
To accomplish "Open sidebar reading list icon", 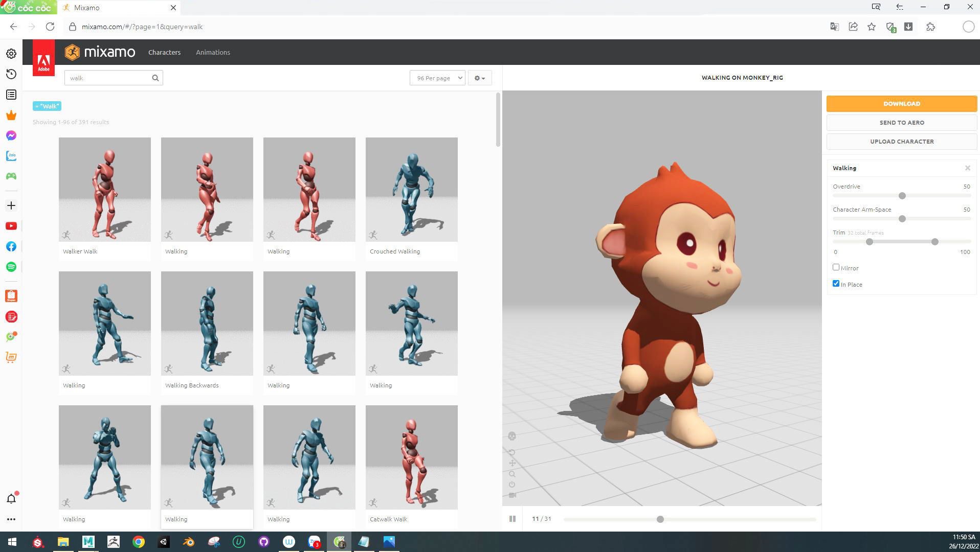I will [x=11, y=95].
